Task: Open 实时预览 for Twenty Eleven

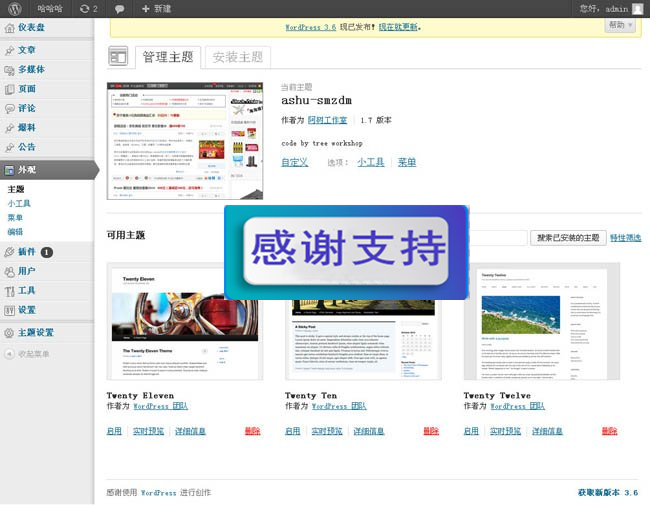Action: coord(148,431)
